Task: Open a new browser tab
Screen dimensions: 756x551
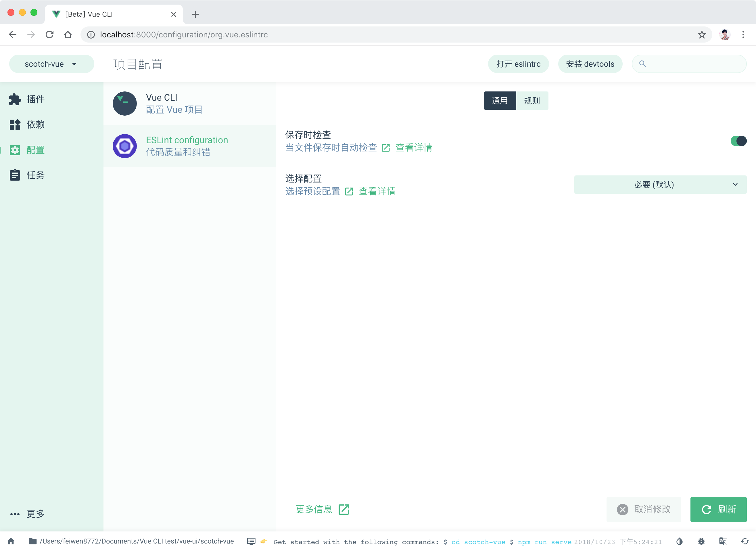Action: 195,14
